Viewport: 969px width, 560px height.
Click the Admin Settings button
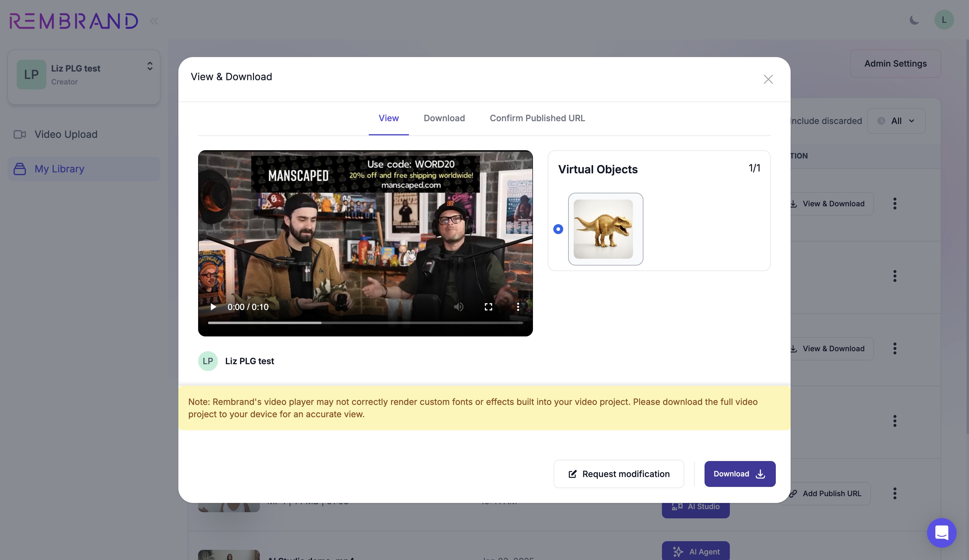click(x=896, y=64)
